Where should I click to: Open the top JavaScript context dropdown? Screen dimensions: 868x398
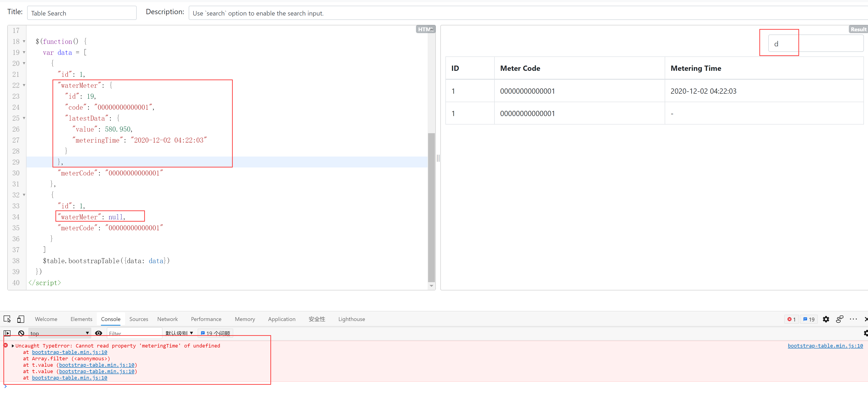coord(59,333)
